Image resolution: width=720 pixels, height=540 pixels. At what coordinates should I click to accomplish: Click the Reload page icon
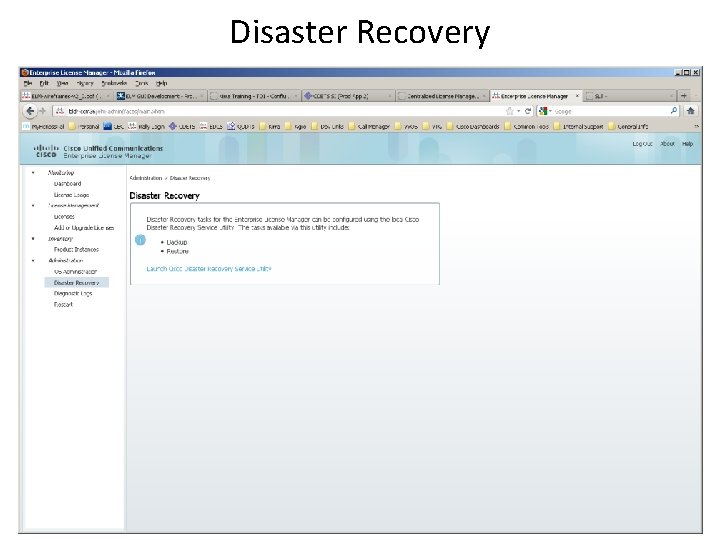[x=528, y=111]
